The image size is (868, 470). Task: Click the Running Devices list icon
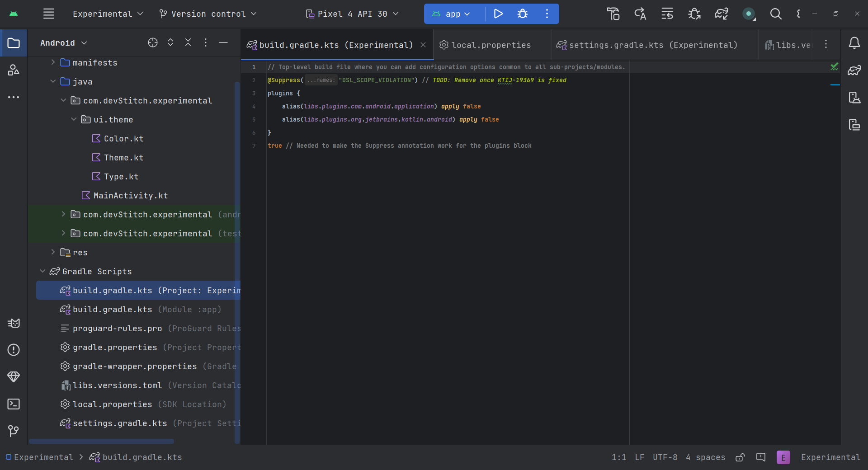[x=667, y=14]
